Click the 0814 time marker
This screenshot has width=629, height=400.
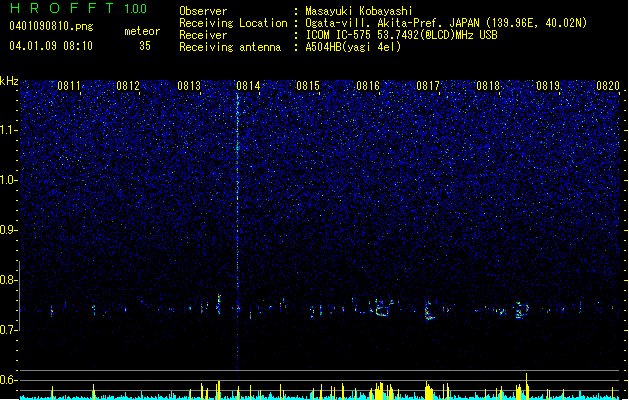point(248,86)
